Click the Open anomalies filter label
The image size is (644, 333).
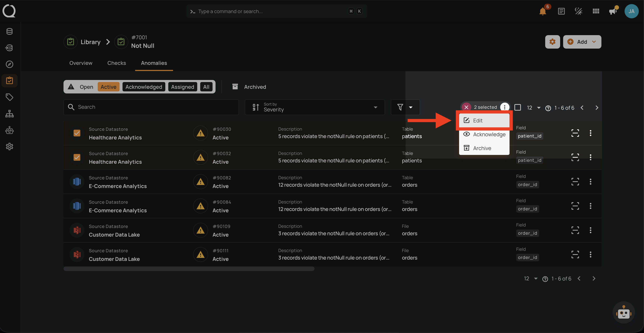86,87
